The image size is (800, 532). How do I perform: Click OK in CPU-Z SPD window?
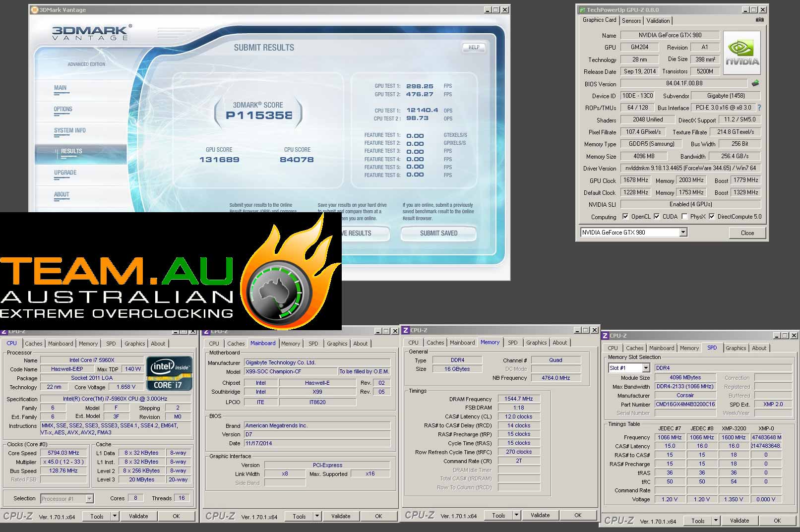click(777, 521)
